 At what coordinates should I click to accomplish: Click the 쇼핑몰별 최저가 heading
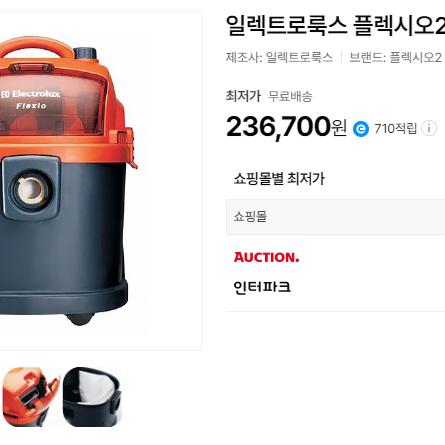(279, 179)
